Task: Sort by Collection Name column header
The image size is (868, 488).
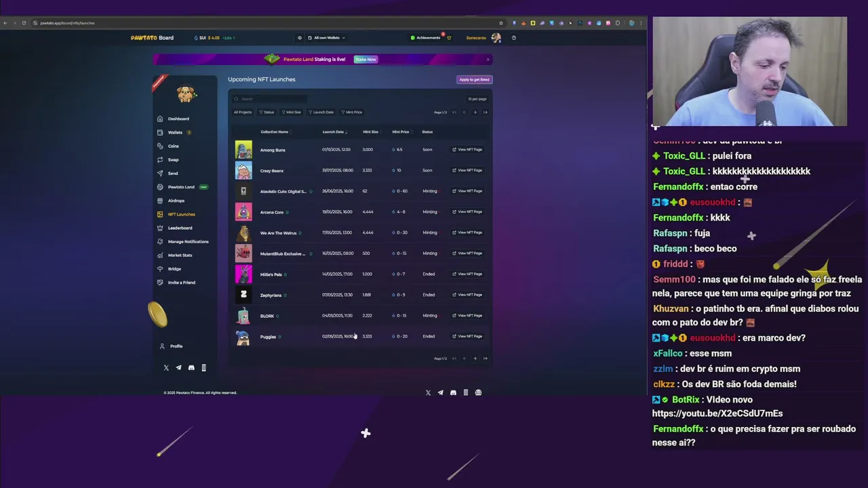Action: 275,132
